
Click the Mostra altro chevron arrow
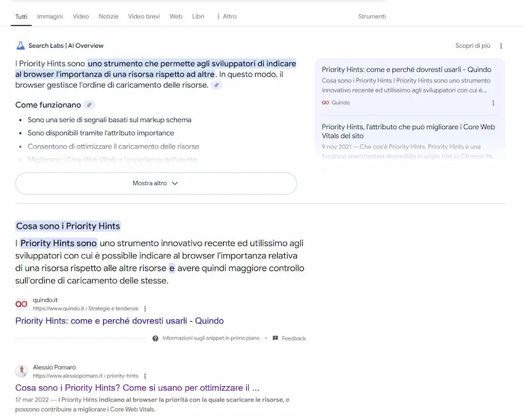[x=175, y=183]
